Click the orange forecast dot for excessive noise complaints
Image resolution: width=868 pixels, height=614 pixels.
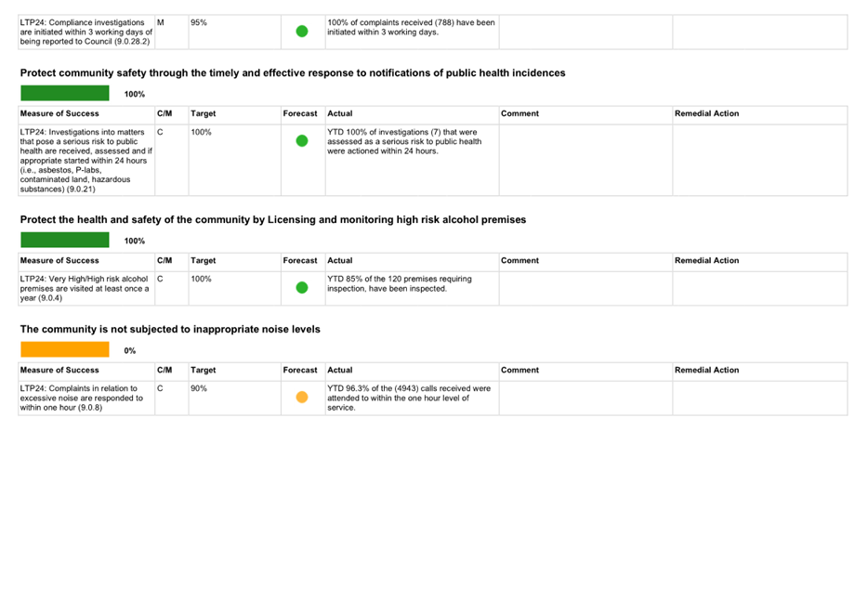click(x=301, y=398)
